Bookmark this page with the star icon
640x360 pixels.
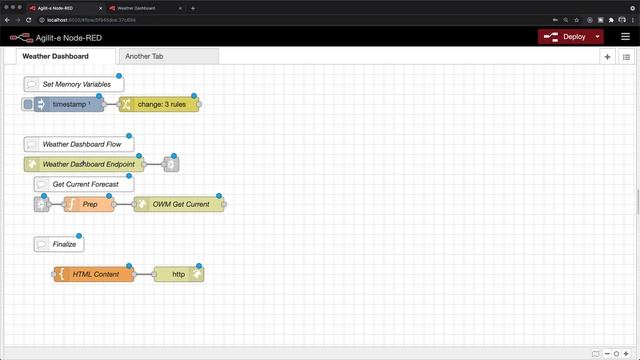576,20
